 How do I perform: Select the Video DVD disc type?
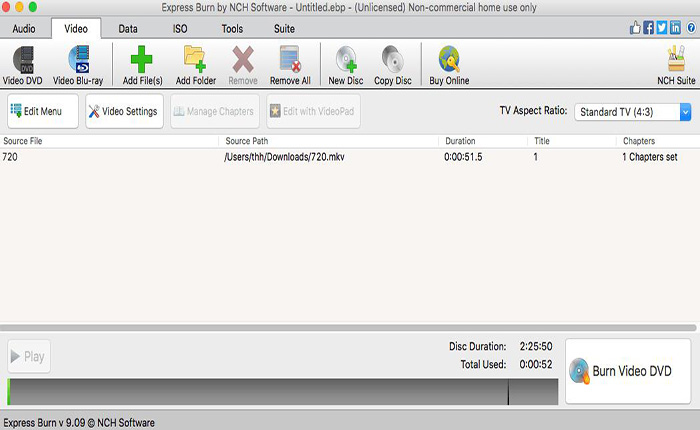(23, 65)
